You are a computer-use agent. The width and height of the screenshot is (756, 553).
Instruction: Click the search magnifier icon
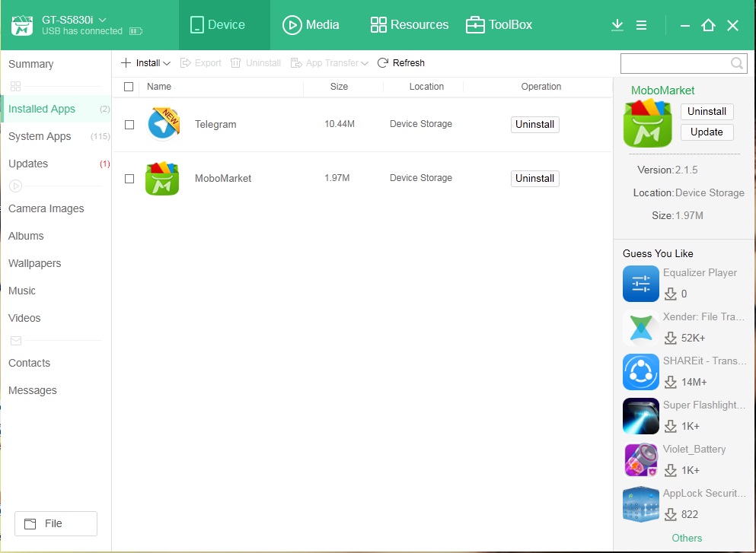pyautogui.click(x=737, y=63)
